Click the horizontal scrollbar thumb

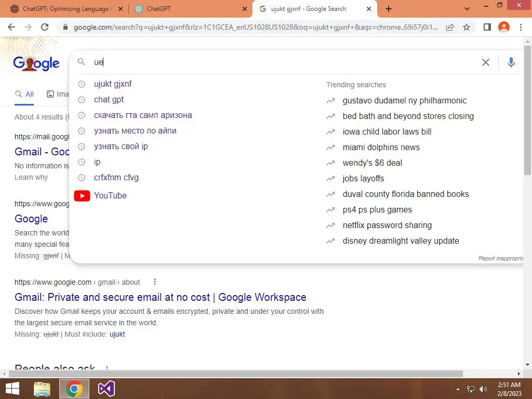236,374
